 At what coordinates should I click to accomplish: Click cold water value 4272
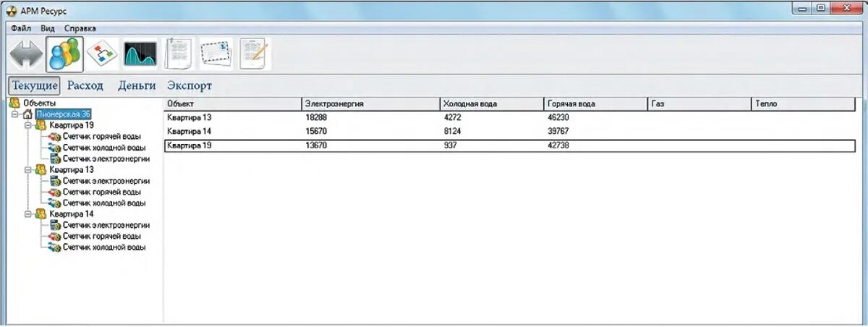click(453, 117)
